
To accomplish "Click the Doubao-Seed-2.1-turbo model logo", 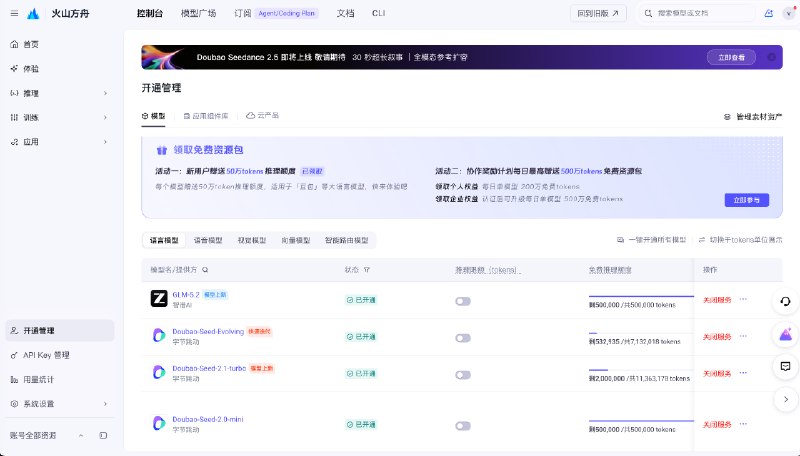I will 159,372.
